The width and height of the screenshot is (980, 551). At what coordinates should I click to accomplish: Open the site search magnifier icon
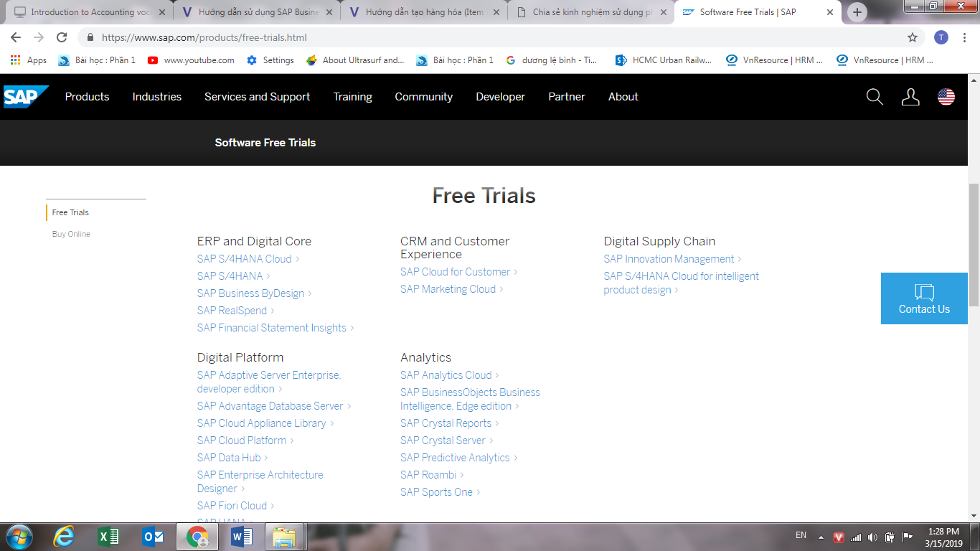pyautogui.click(x=875, y=97)
